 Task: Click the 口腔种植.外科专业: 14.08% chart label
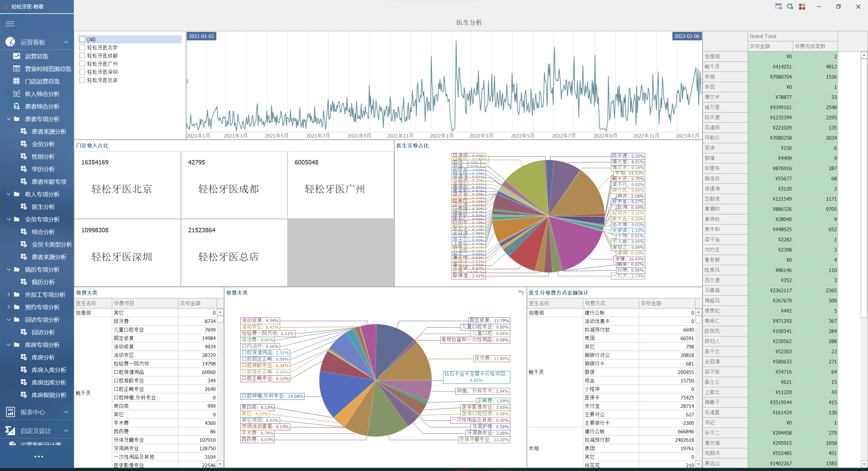click(272, 396)
